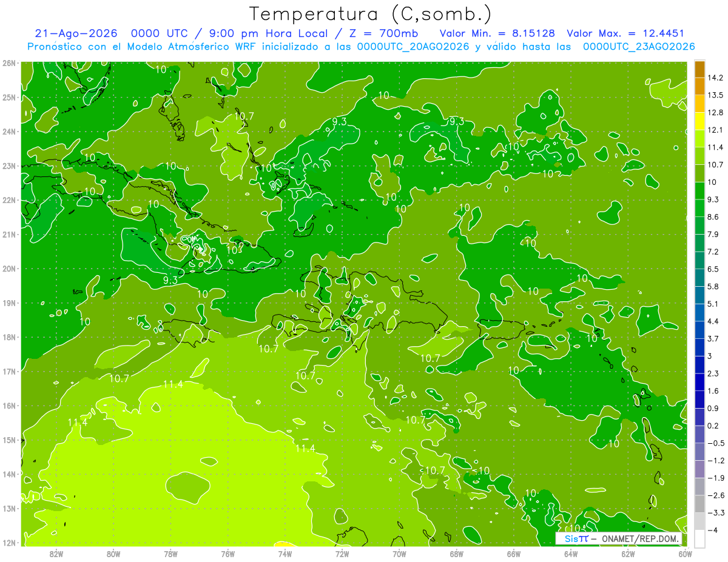
Task: Click the lime colorbar band between 11.4 and 12.1
Action: 699,139
